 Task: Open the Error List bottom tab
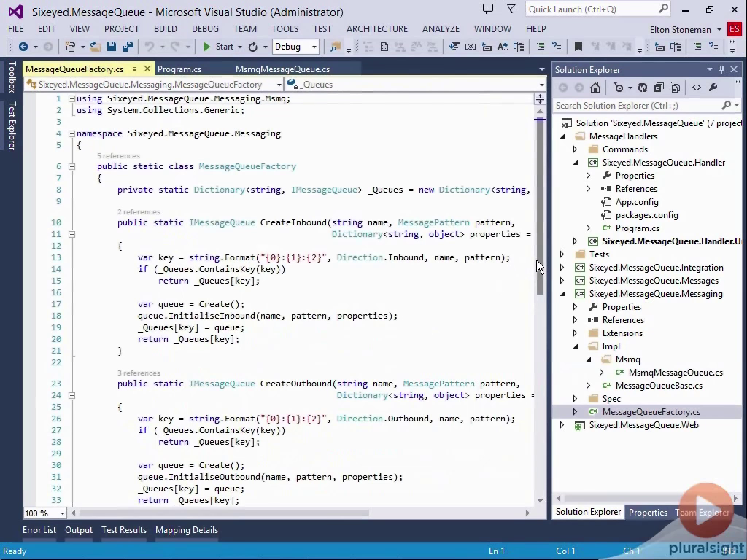pyautogui.click(x=39, y=530)
